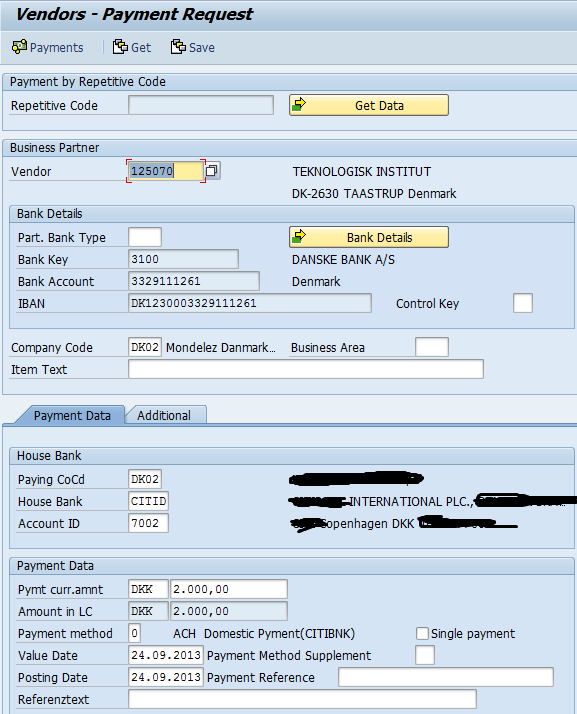Click the DK-2630 TAASTRUP Denmark address
Image resolution: width=577 pixels, height=714 pixels.
(x=374, y=194)
